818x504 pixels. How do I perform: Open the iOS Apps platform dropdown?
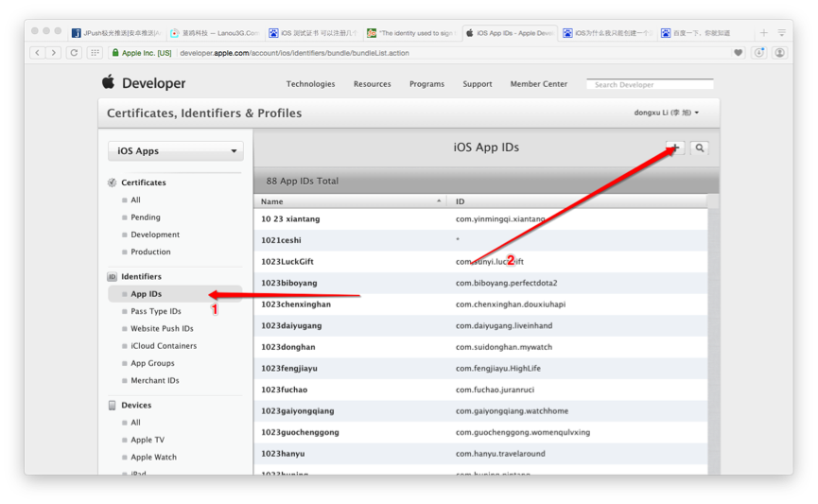[176, 150]
